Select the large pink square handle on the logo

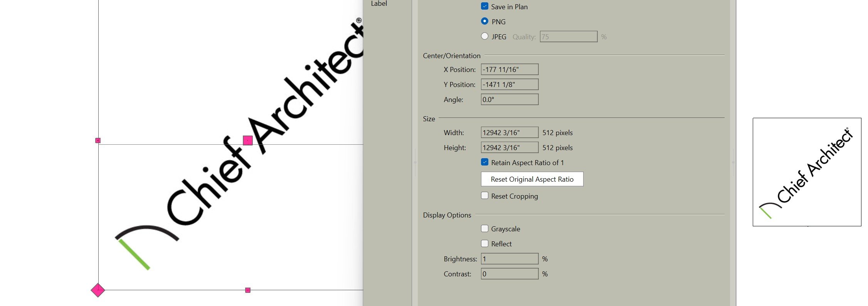click(248, 140)
